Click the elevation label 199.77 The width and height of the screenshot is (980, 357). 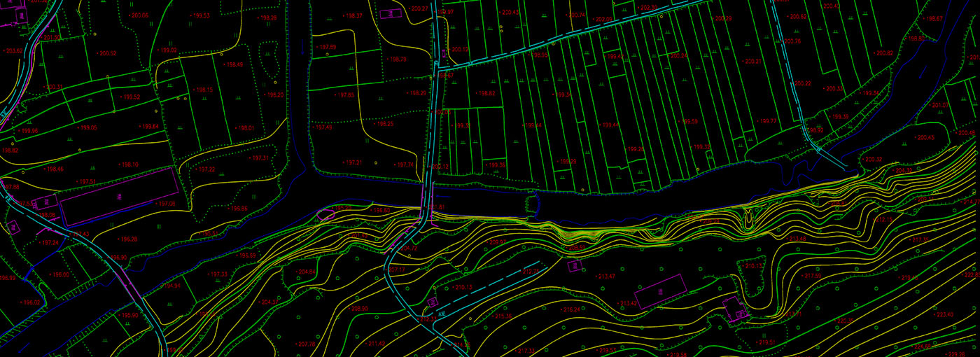coord(767,121)
